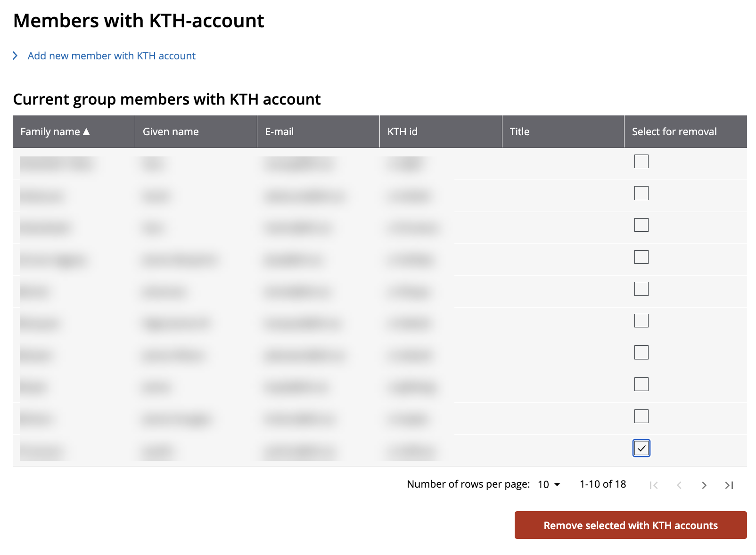Jump to the first page arrow
Image resolution: width=756 pixels, height=555 pixels.
pyautogui.click(x=654, y=485)
